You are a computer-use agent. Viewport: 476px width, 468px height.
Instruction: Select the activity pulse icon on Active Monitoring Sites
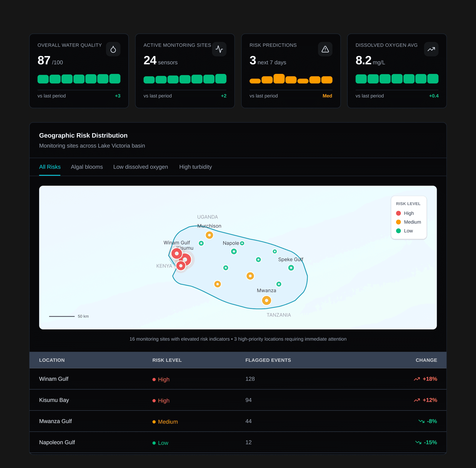[219, 49]
